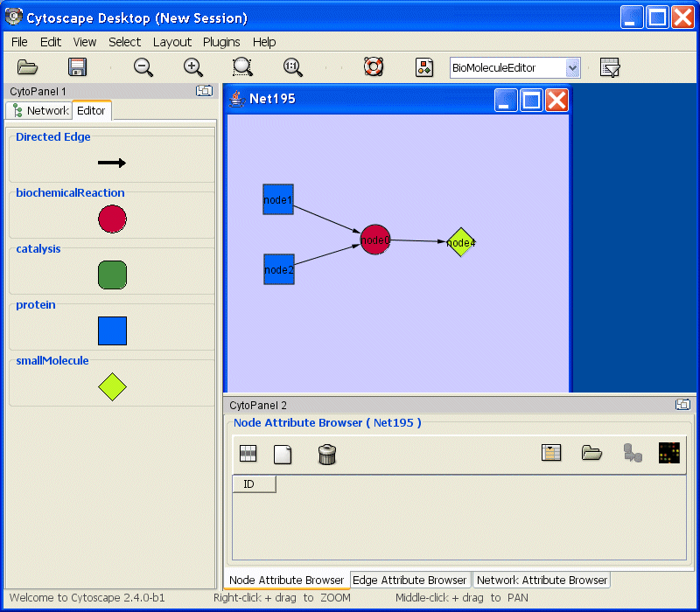The image size is (700, 612).
Task: Float CytoPanel 2 using its dock icon
Action: coord(682,405)
